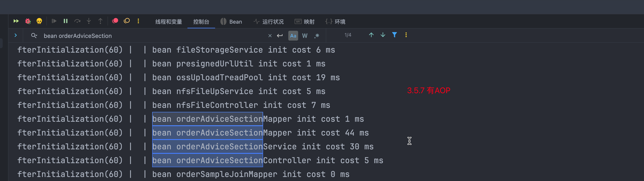Toggle the Match Case 'Aa' option

(x=293, y=36)
